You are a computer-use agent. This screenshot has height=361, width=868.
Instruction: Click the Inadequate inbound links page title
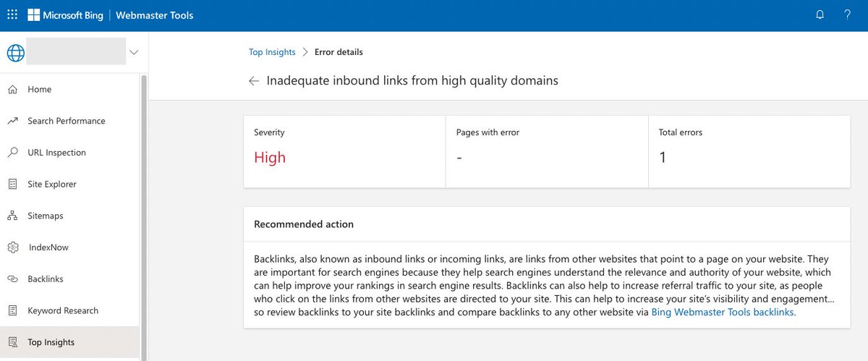pyautogui.click(x=412, y=81)
